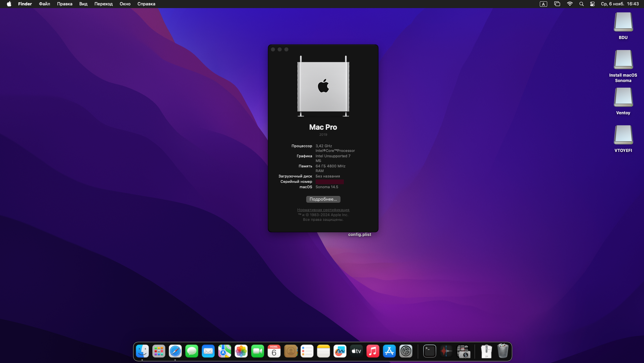This screenshot has height=363, width=644.
Task: Select the Ventoy drive on desktop
Action: point(623,97)
